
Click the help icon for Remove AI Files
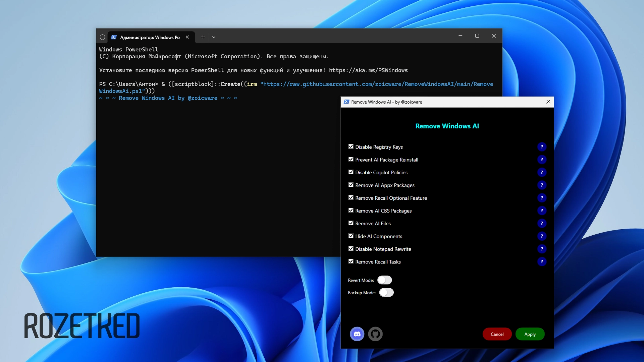542,223
